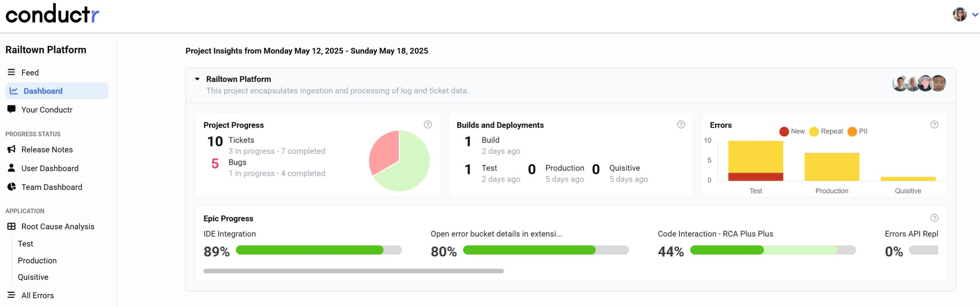The height and width of the screenshot is (307, 980).
Task: Open Builds and Deployments help icon
Action: coord(681,125)
